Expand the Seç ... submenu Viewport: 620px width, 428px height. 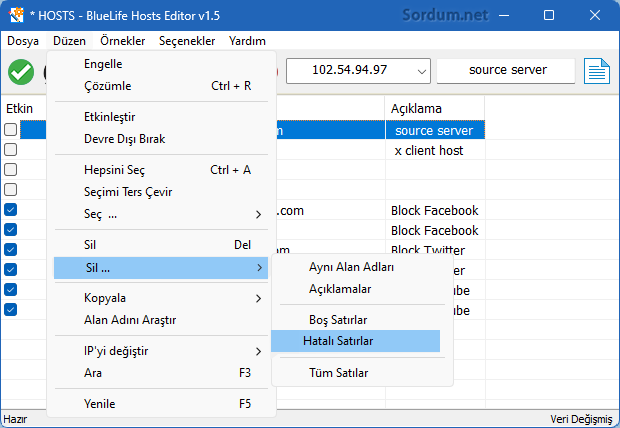pyautogui.click(x=161, y=214)
